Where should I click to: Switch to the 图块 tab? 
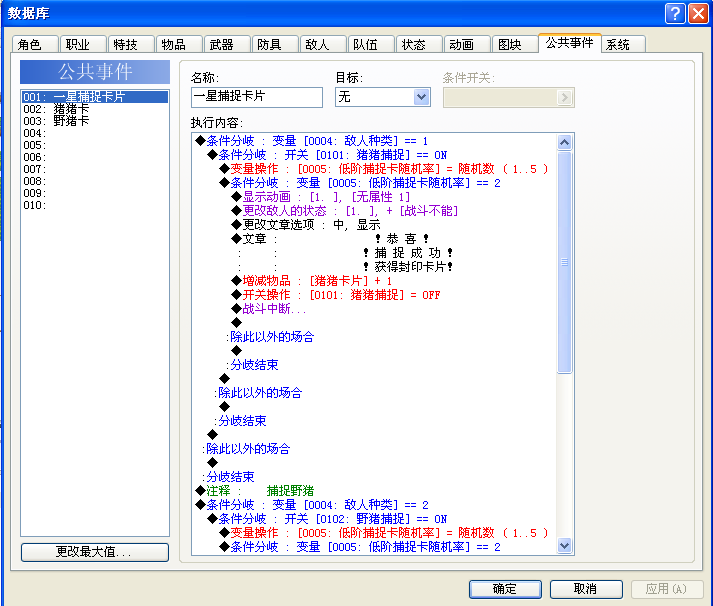(x=515, y=45)
